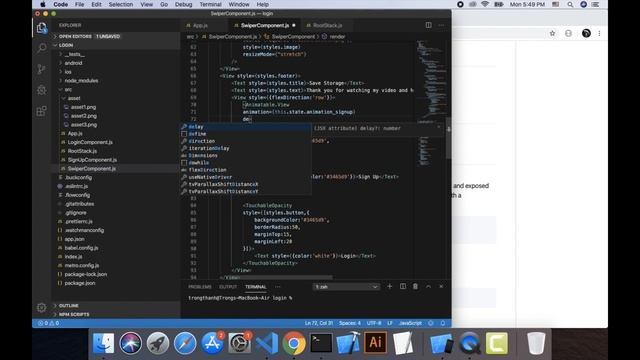640x360 pixels.
Task: Open QuickTime Player from the Dock
Action: (469, 343)
